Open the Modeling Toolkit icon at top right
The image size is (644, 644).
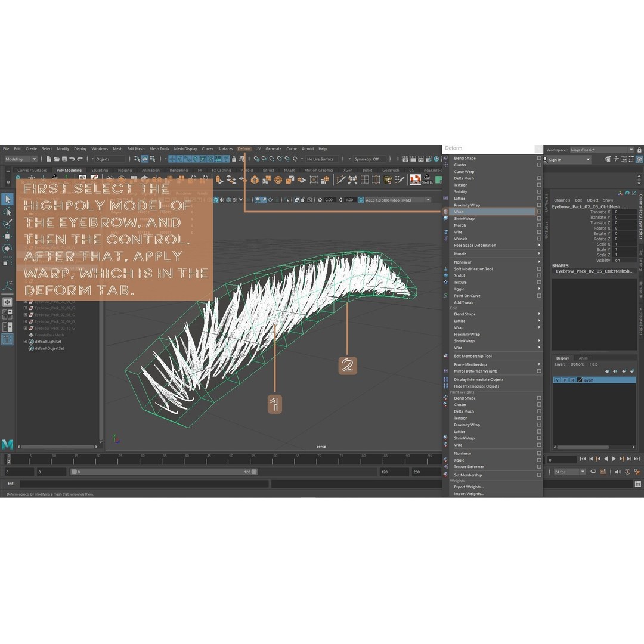608,159
